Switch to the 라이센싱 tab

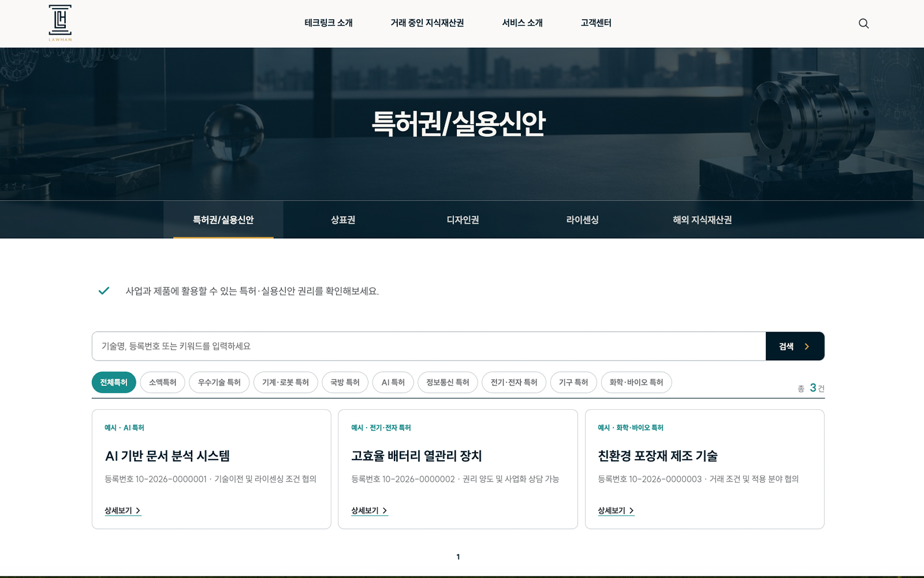(x=582, y=220)
